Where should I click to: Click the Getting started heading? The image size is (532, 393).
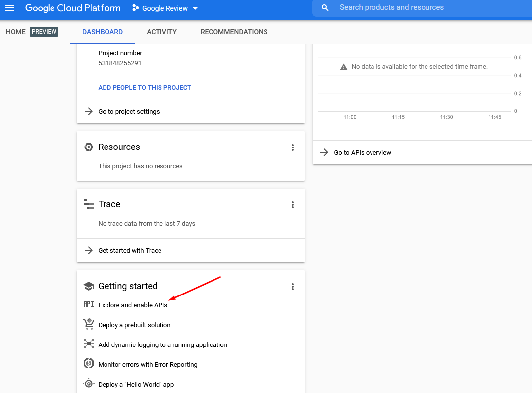(x=128, y=286)
